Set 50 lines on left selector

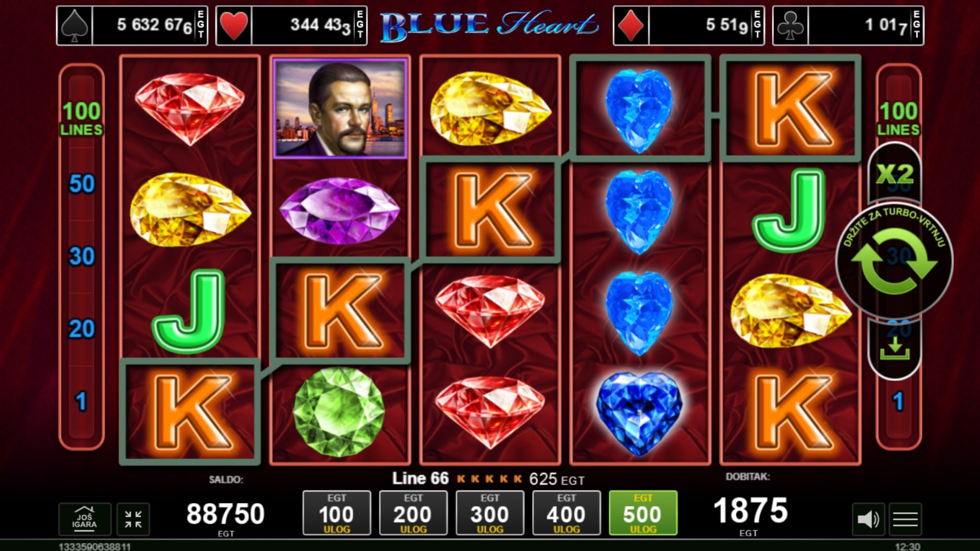82,184
